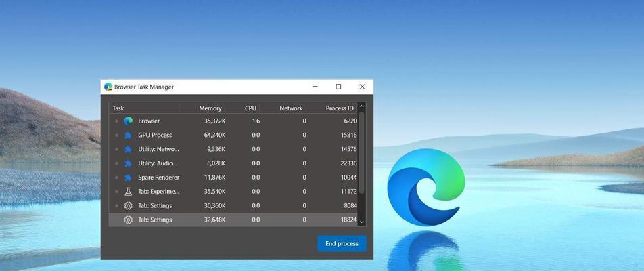
Task: Click process ID 14576
Action: click(x=348, y=149)
